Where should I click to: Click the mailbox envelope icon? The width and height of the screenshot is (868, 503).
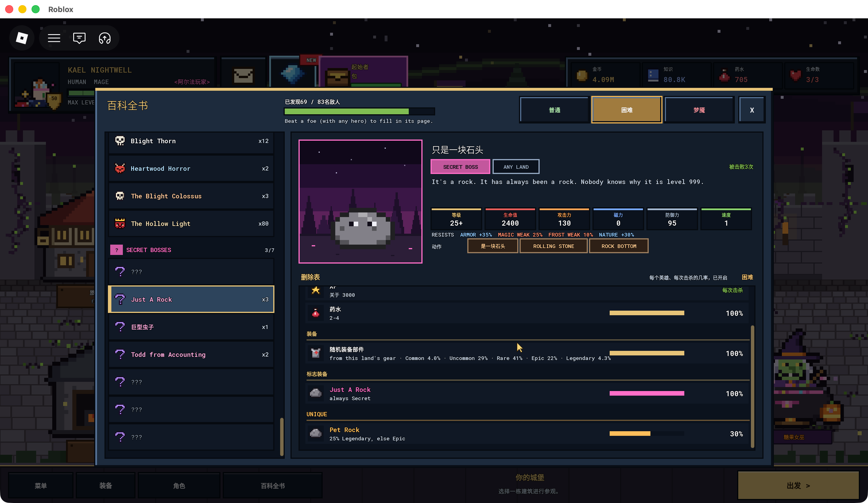[243, 75]
